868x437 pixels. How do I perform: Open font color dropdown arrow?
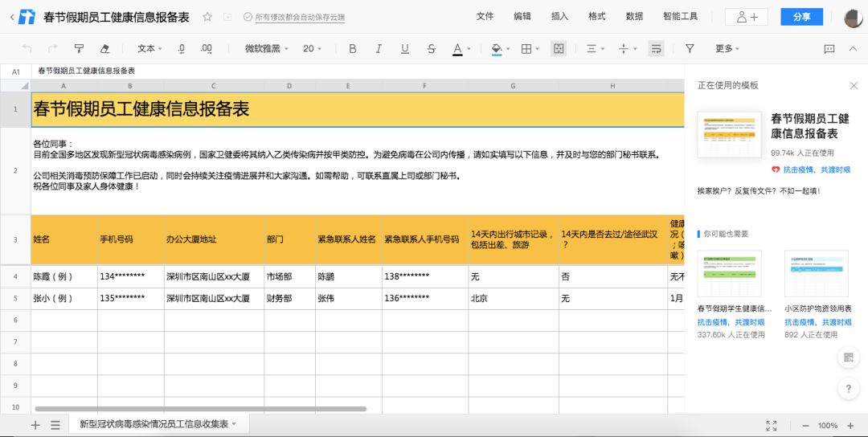pyautogui.click(x=469, y=49)
